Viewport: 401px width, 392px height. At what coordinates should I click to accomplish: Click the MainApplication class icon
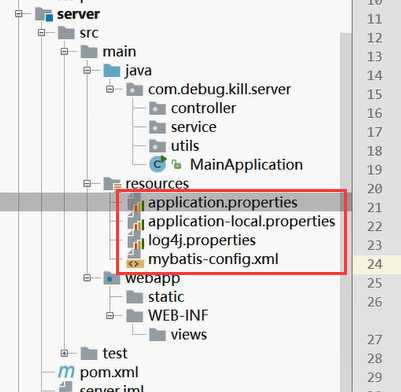(x=158, y=164)
